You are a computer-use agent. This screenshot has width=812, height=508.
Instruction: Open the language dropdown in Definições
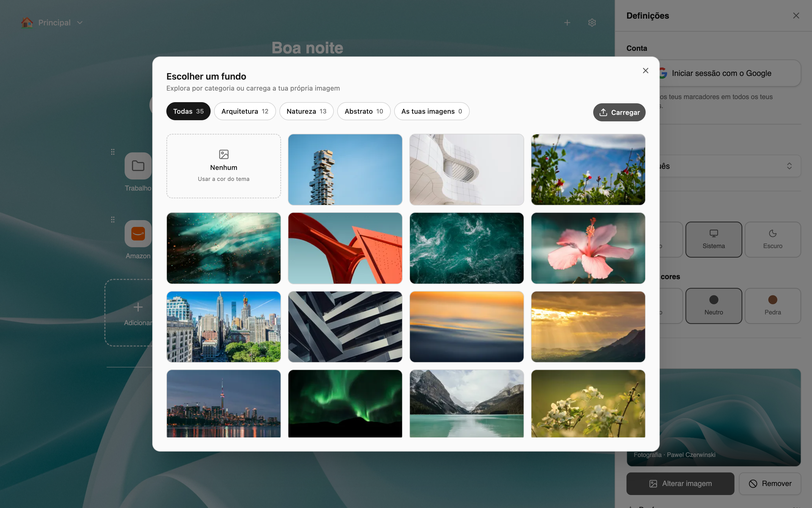tap(730, 166)
